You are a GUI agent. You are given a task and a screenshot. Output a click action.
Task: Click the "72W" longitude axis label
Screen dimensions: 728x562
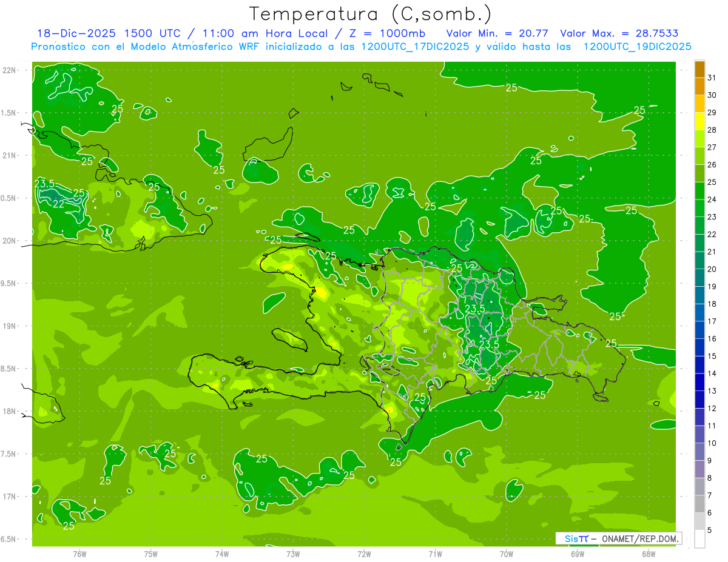tap(364, 554)
